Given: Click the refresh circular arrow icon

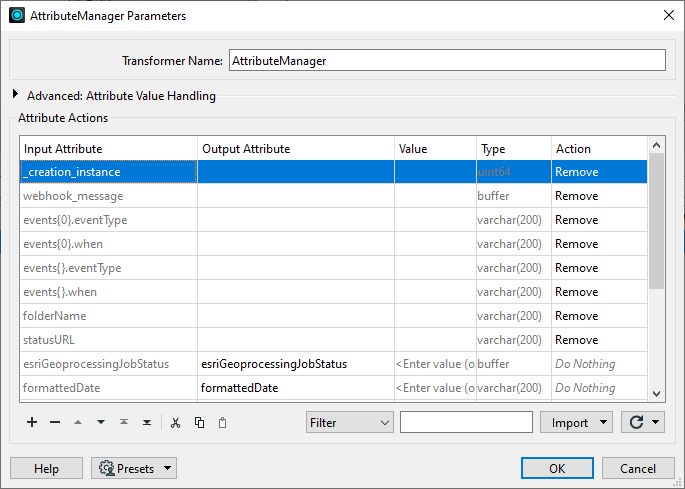Looking at the screenshot, I should click(636, 422).
